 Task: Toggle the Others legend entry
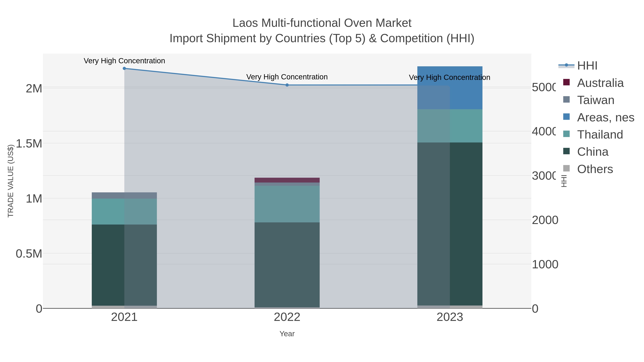[x=588, y=169]
